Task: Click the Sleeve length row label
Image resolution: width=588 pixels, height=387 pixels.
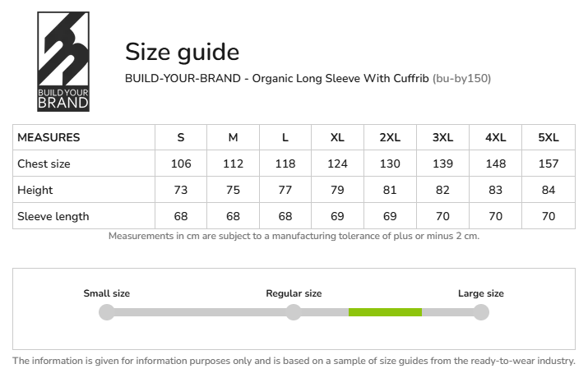Action: (x=53, y=216)
